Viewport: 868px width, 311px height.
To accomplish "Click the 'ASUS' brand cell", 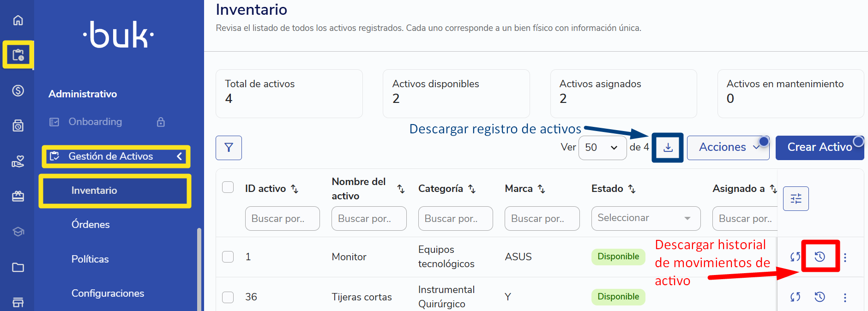I will (518, 257).
